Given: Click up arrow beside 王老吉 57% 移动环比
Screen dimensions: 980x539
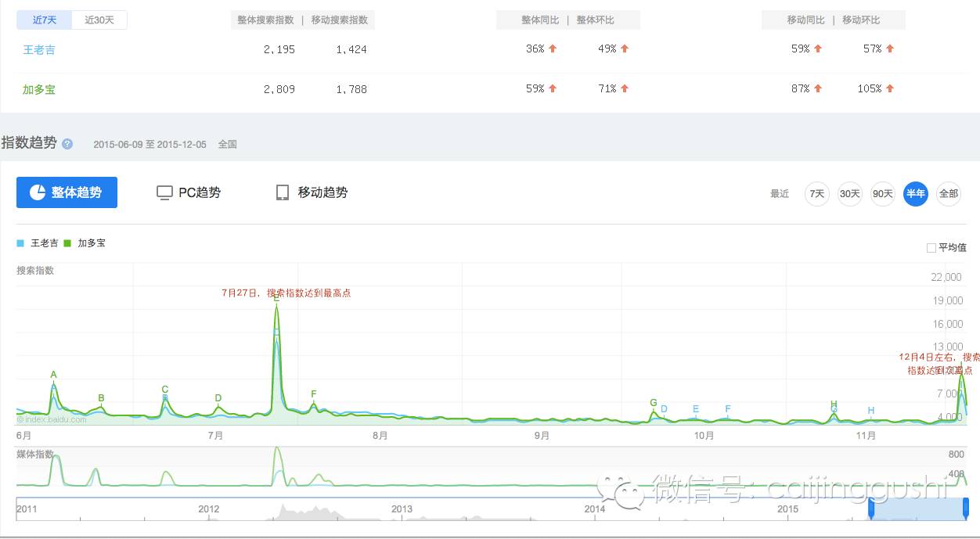Looking at the screenshot, I should click(890, 49).
